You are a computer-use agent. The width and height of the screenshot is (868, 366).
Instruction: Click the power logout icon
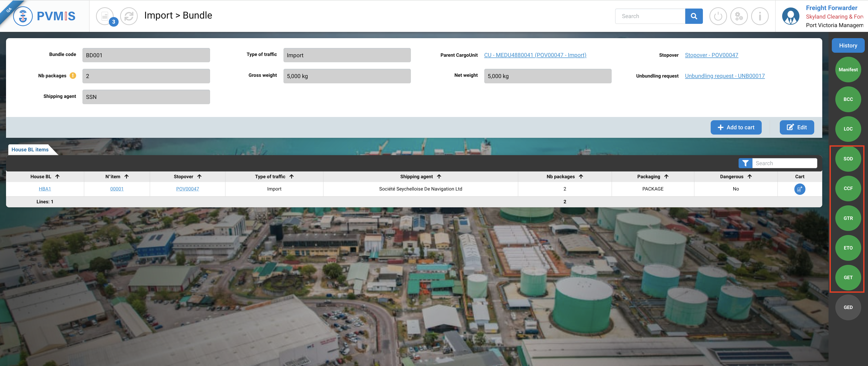[718, 16]
